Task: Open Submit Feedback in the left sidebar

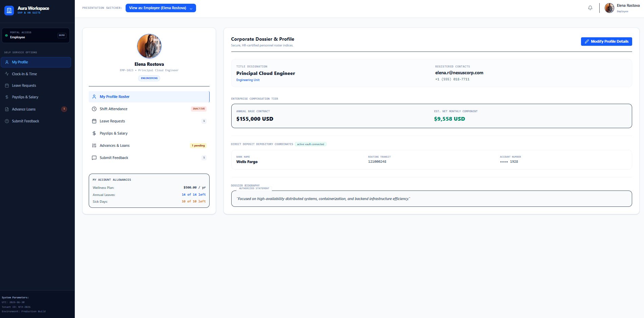Action: tap(36, 121)
